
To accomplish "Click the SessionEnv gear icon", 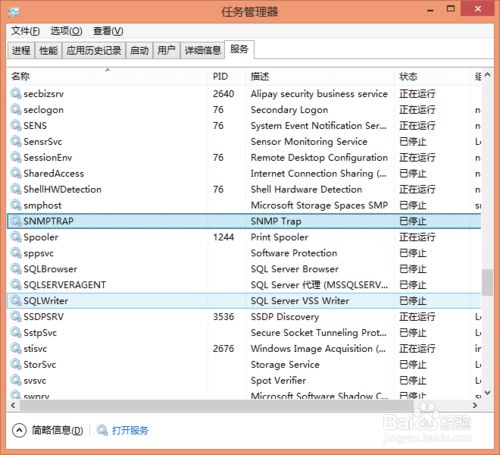I will point(15,157).
